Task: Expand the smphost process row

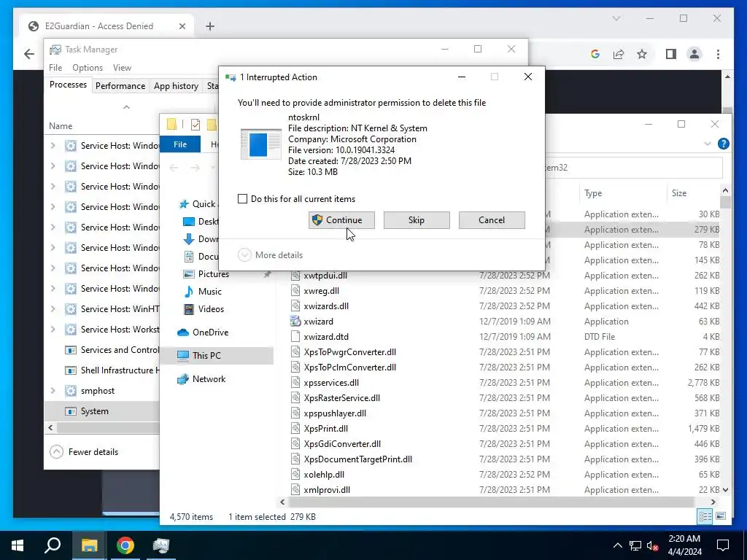Action: 53,391
